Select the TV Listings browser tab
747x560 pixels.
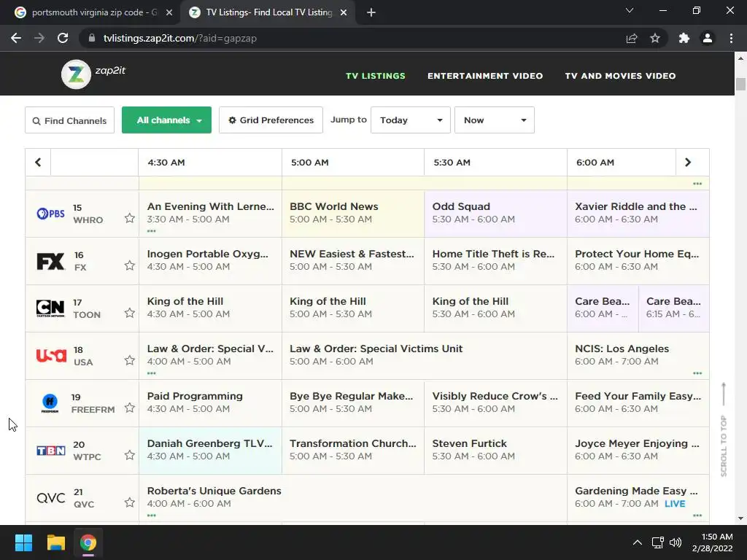tap(269, 12)
